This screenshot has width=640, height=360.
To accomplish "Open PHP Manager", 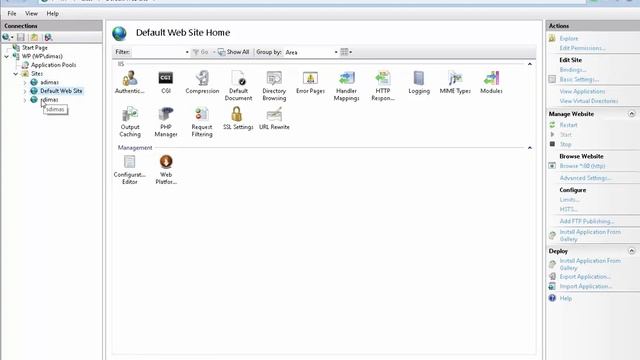I will pyautogui.click(x=166, y=122).
